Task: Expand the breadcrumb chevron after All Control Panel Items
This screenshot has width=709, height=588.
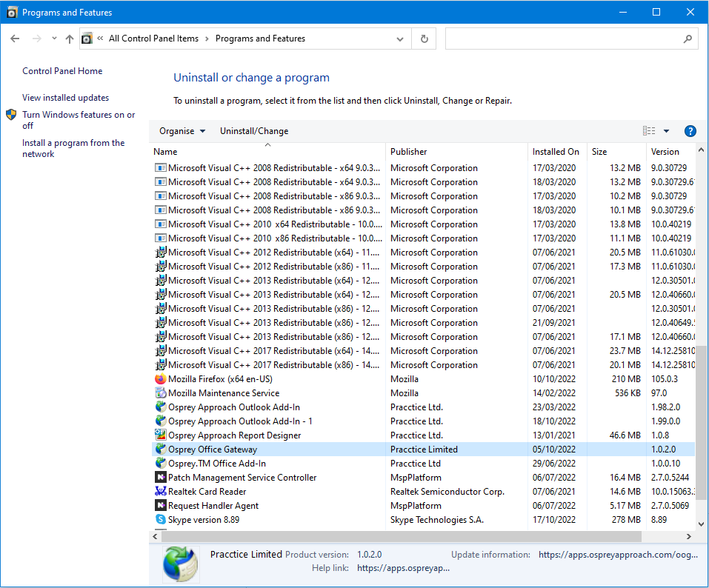Action: (x=207, y=39)
